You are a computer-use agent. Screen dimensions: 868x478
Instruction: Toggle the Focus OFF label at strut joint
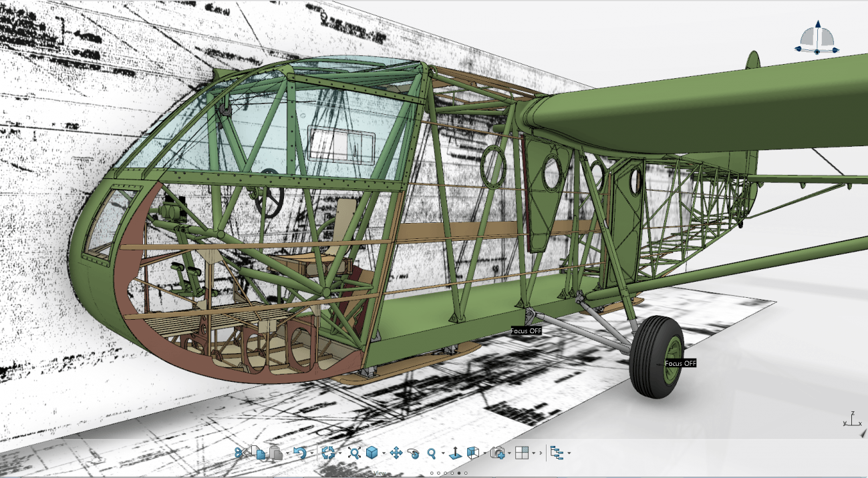pos(527,330)
